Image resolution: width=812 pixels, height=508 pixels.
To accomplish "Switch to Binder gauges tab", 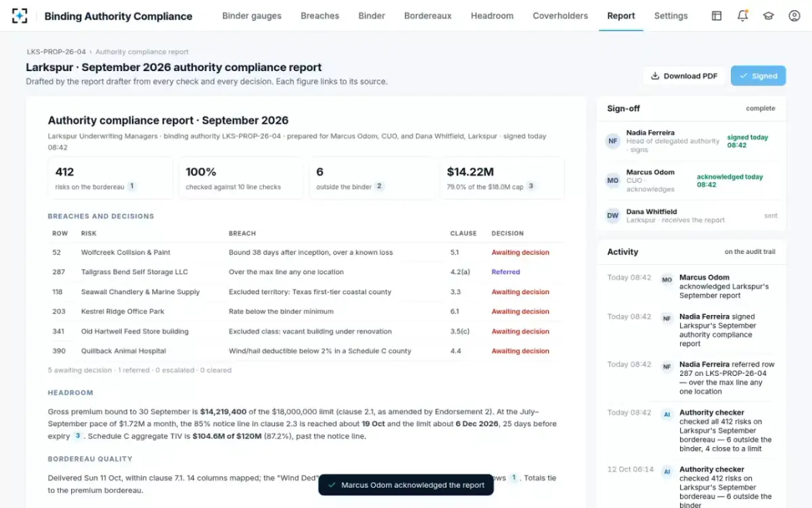I will point(252,16).
